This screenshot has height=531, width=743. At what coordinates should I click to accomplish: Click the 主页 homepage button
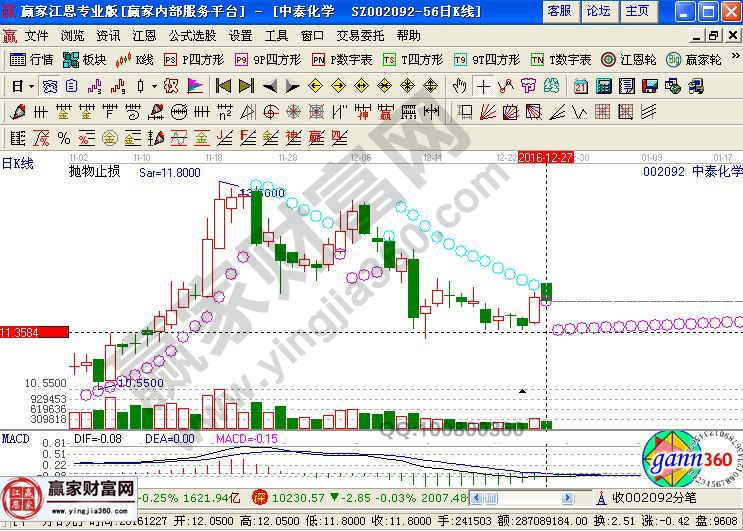(x=636, y=11)
